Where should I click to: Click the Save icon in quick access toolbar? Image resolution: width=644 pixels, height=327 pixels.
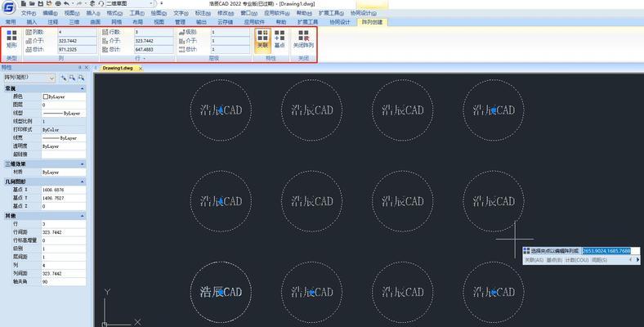click(40, 3)
